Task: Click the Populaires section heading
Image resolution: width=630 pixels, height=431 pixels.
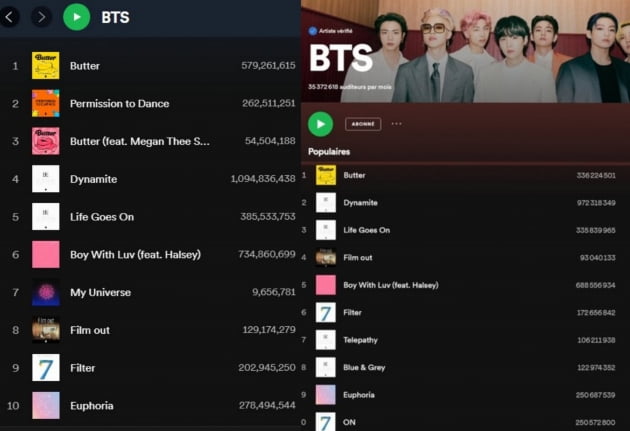Action: (x=329, y=152)
